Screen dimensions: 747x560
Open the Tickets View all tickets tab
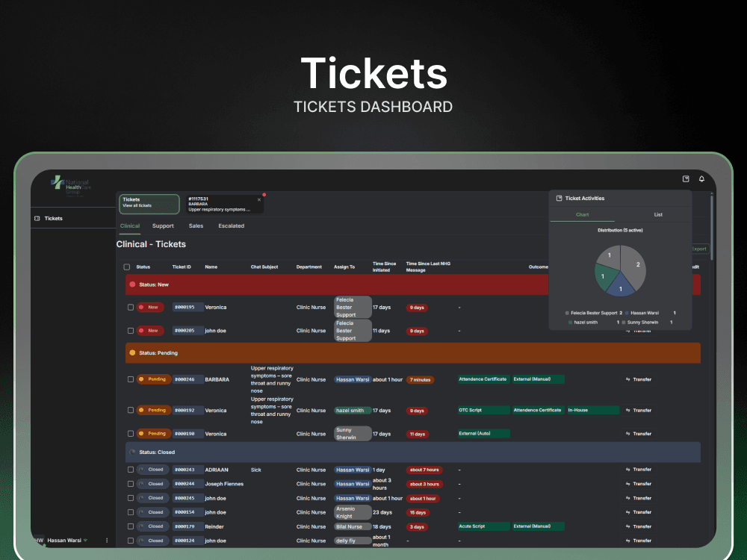tap(149, 204)
